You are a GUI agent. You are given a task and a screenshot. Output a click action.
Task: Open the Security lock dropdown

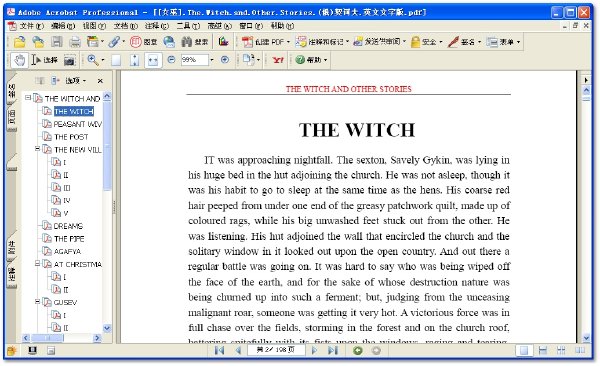point(427,42)
